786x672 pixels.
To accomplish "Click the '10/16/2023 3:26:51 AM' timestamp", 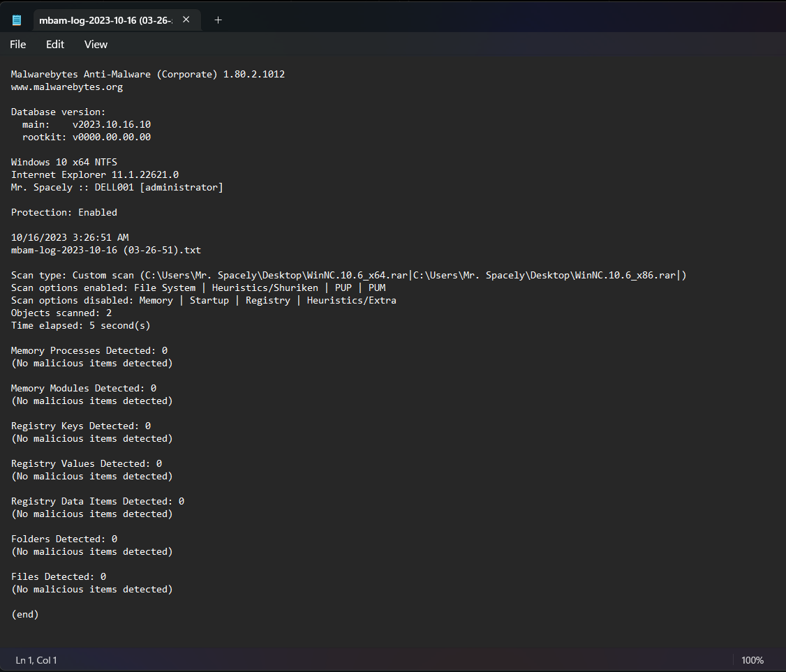I will (x=70, y=237).
